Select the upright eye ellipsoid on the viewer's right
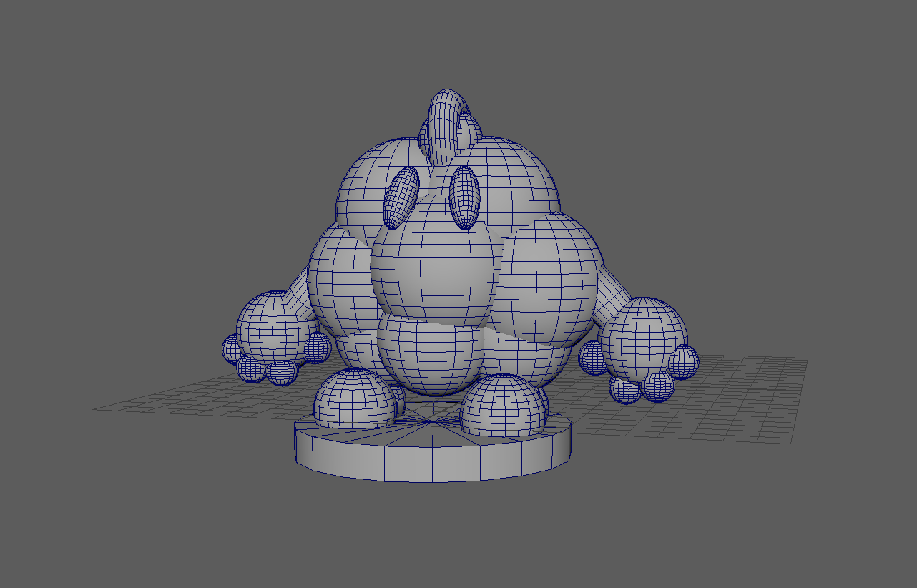 click(464, 197)
